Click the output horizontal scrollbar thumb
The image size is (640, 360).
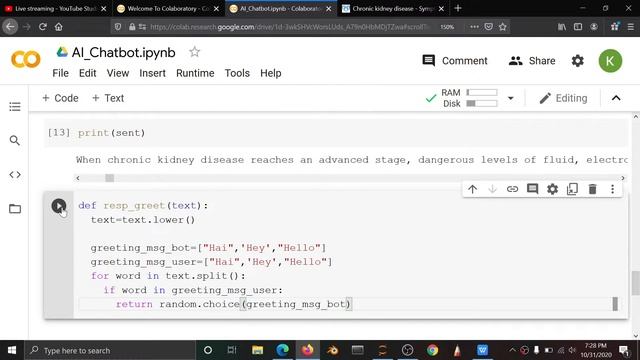point(109,178)
